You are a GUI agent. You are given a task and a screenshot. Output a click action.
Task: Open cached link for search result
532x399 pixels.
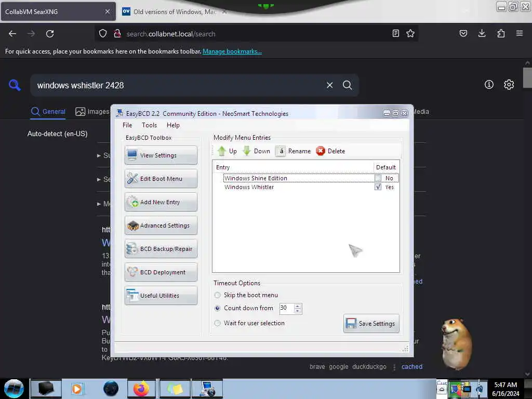(412, 367)
